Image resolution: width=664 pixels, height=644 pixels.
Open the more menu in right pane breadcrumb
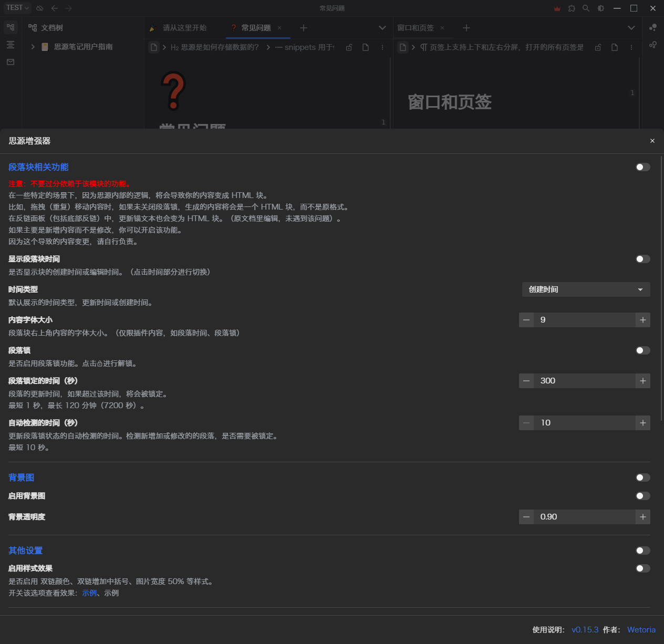pyautogui.click(x=631, y=47)
